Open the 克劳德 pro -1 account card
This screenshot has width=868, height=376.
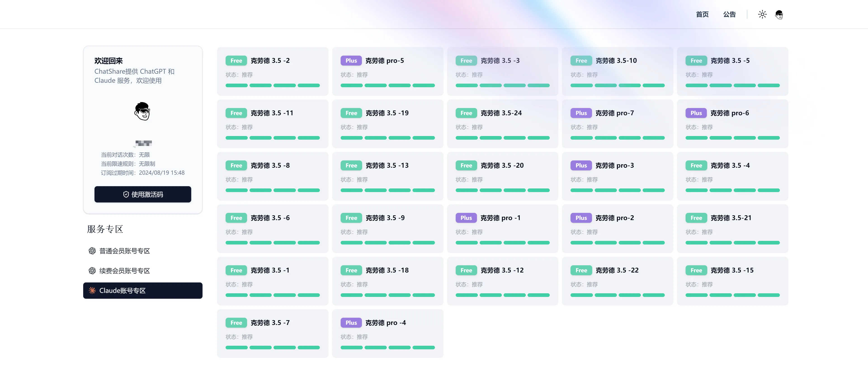502,229
